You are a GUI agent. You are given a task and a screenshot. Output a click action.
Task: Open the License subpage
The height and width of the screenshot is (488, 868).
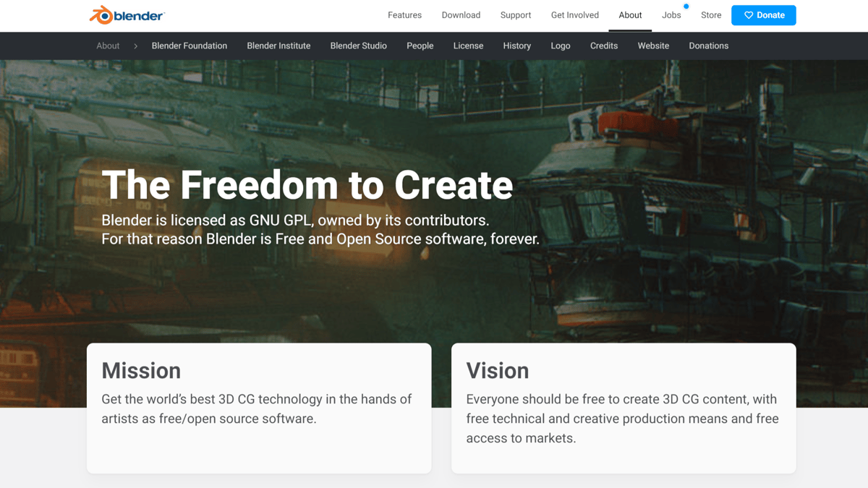(468, 46)
